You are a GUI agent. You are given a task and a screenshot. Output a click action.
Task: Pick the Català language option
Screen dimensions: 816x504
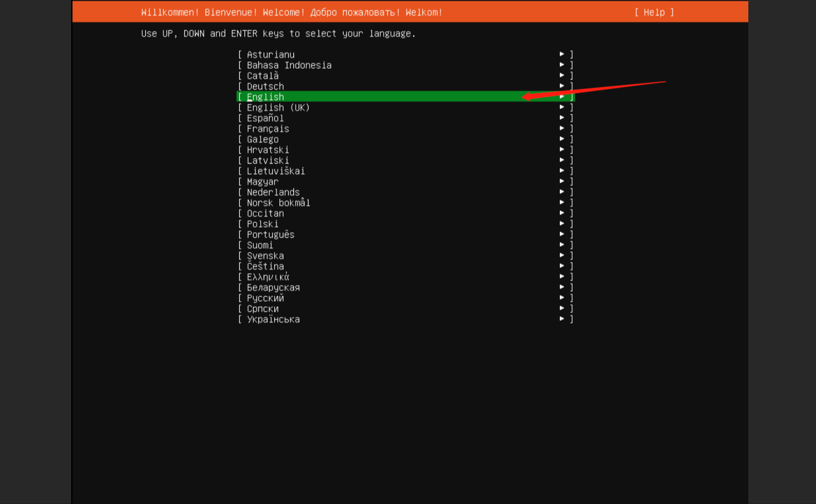[406, 76]
